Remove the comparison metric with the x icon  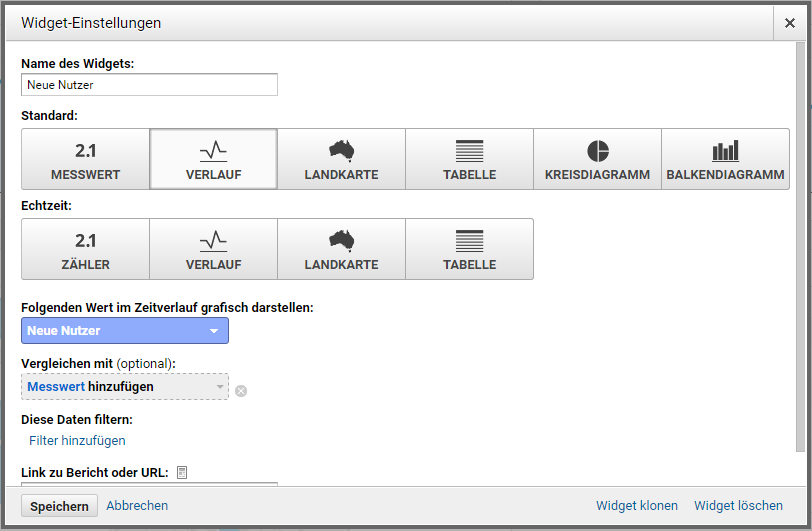coord(241,391)
